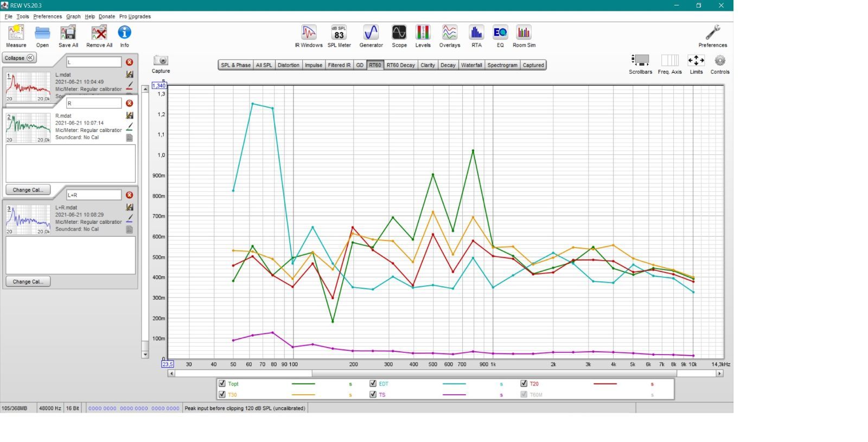This screenshot has width=868, height=442.
Task: Open notes icon for R measurement
Action: (x=130, y=138)
